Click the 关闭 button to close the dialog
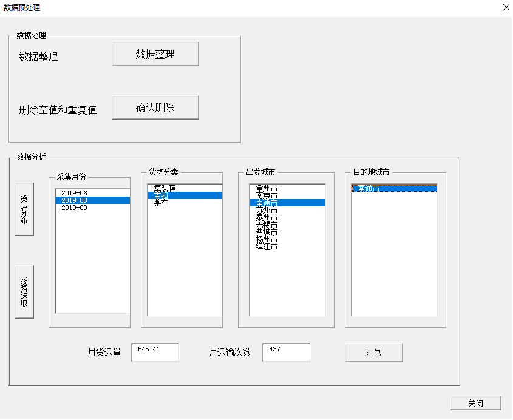Viewport: 513px width, 420px height. 475,403
